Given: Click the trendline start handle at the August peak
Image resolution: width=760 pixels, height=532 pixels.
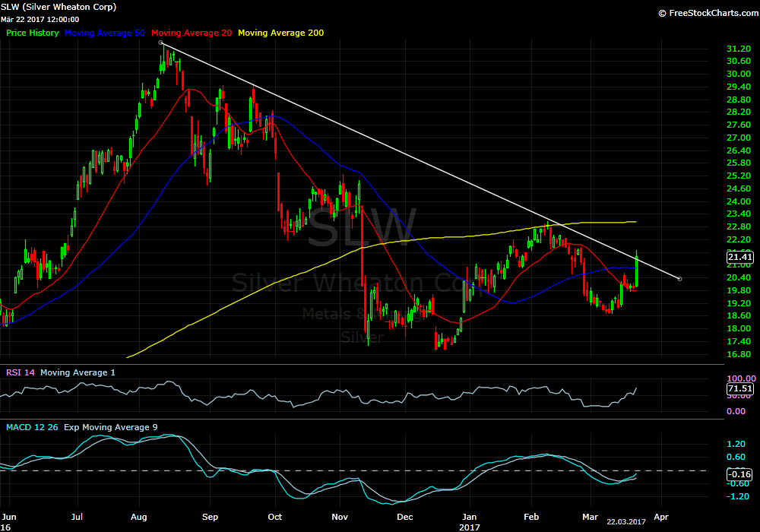Looking at the screenshot, I should (x=161, y=43).
